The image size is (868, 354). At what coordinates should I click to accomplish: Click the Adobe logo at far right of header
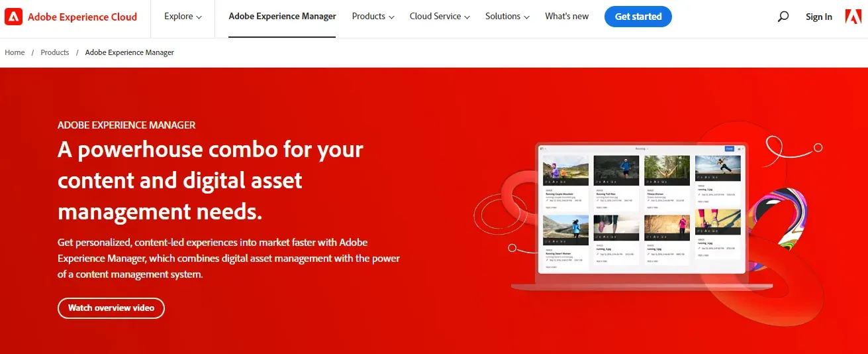pos(853,17)
